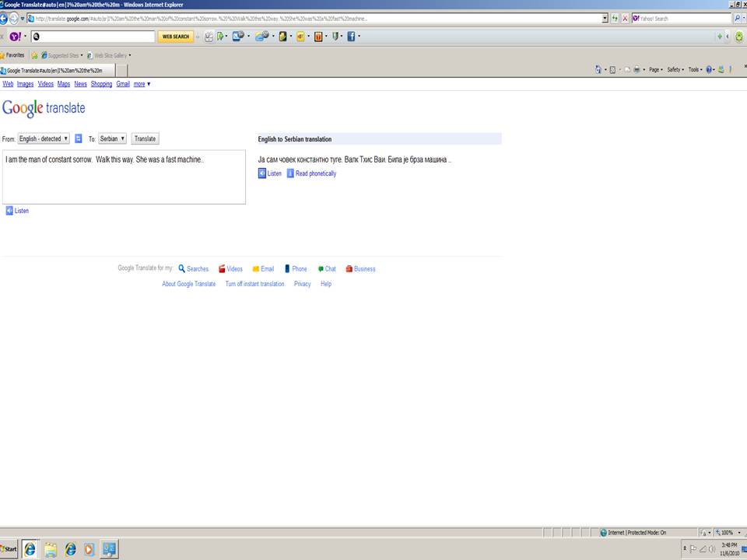
Task: Click the Favorites star icon
Action: (2, 55)
